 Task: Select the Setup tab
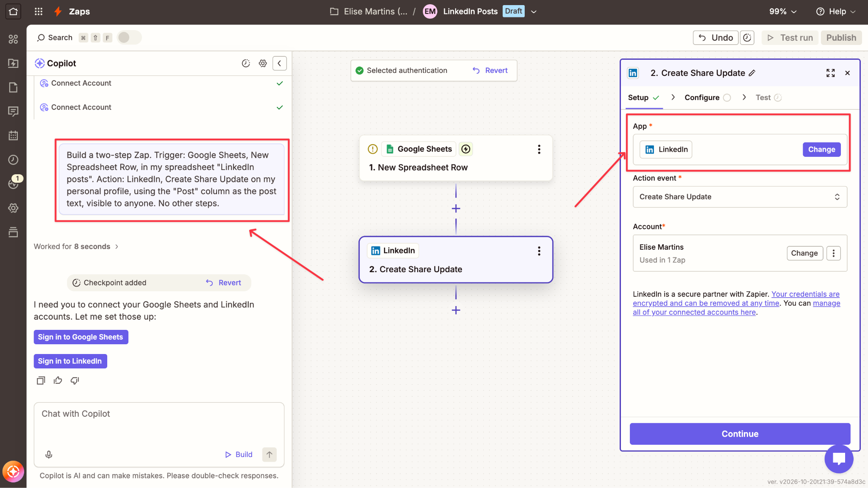tap(644, 98)
